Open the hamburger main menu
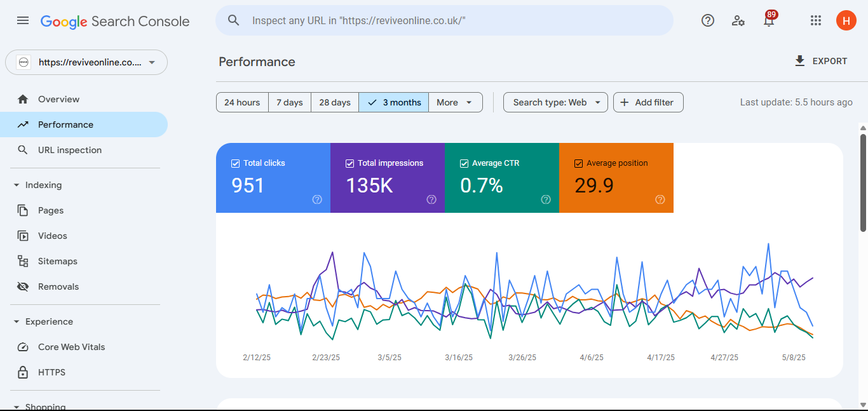The image size is (868, 411). pos(23,20)
